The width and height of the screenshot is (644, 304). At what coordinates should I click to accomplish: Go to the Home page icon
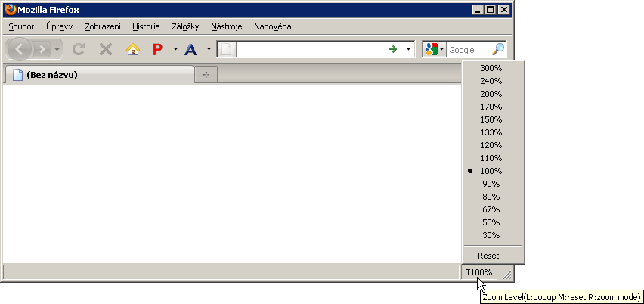[133, 50]
